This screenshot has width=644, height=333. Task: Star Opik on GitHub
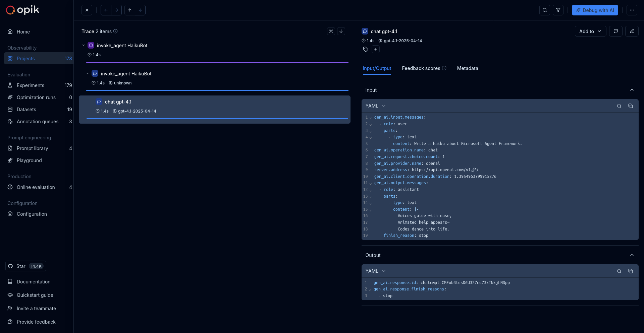(x=25, y=266)
